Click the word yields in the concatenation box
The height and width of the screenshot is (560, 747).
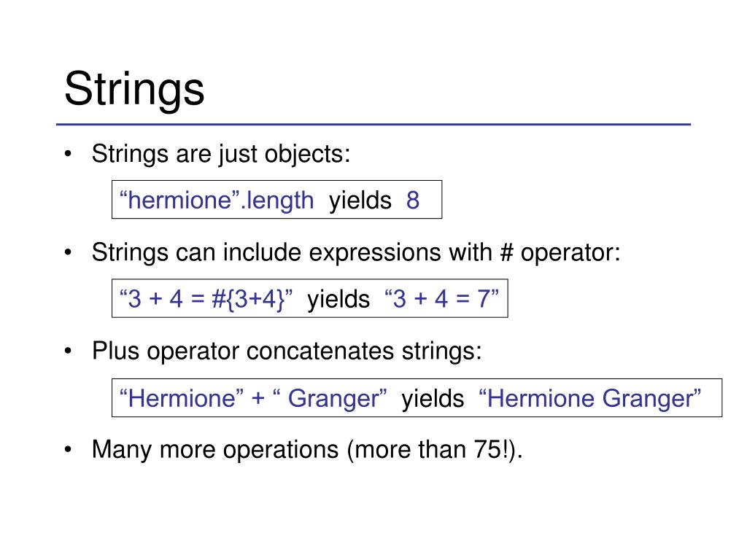(433, 399)
